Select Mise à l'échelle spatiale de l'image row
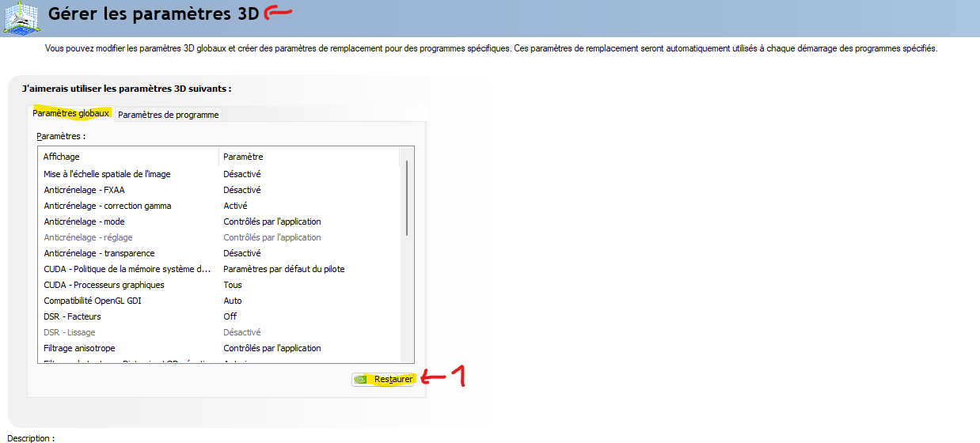Screen dimensions: 980x443 (219, 174)
